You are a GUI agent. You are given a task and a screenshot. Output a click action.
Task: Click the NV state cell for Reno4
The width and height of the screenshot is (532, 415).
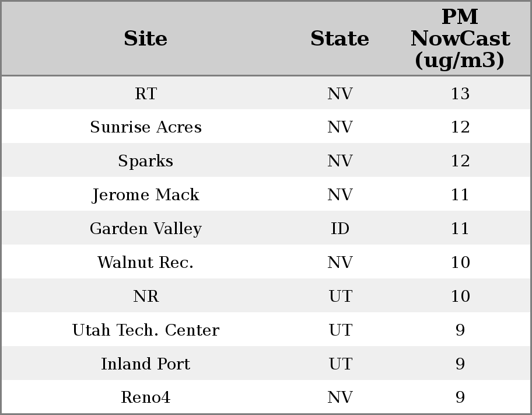(339, 397)
